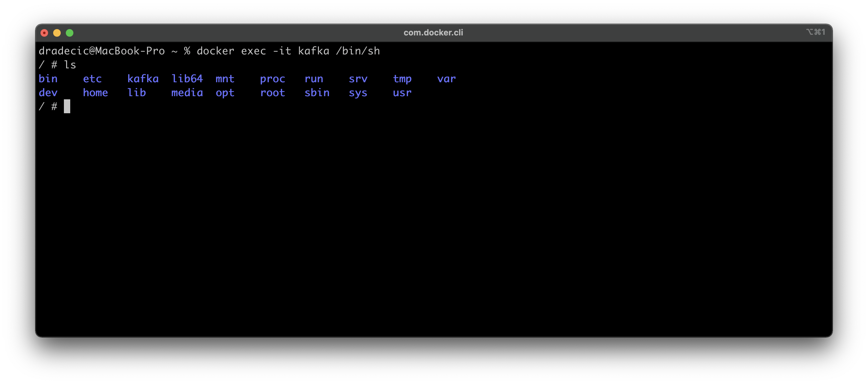Select the var directory name
868x384 pixels.
[447, 79]
